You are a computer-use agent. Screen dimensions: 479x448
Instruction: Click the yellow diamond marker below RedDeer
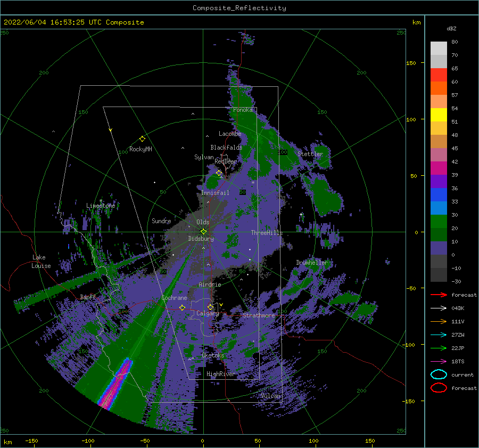coord(219,173)
